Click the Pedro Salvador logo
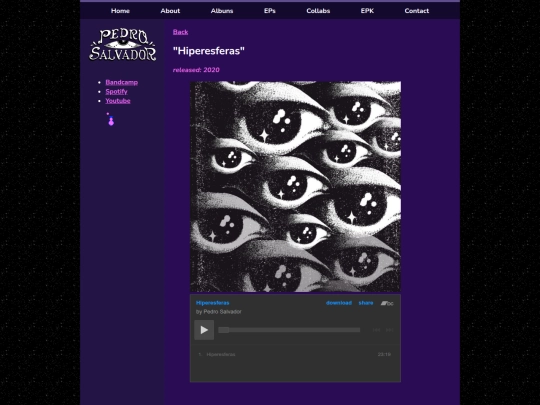Screen dimensions: 540x405 [123, 45]
